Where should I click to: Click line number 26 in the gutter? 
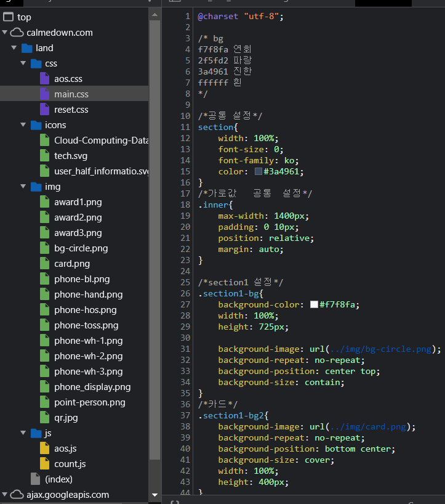[x=185, y=293]
